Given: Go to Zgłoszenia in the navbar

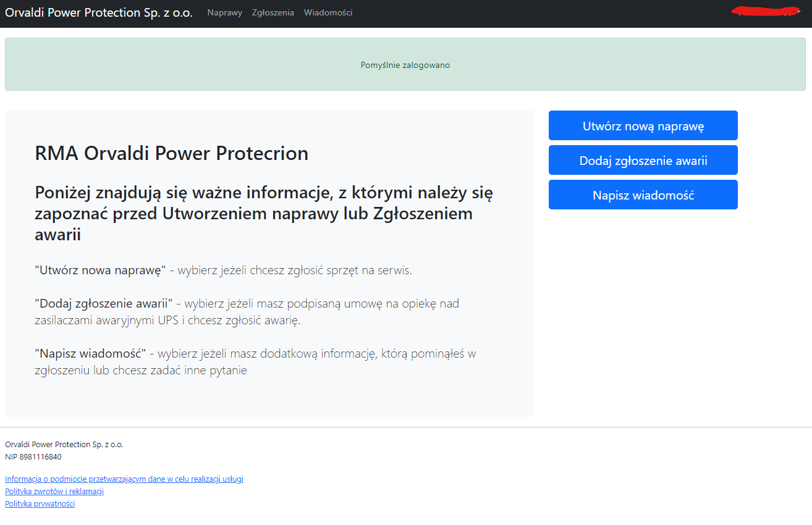Looking at the screenshot, I should (273, 13).
